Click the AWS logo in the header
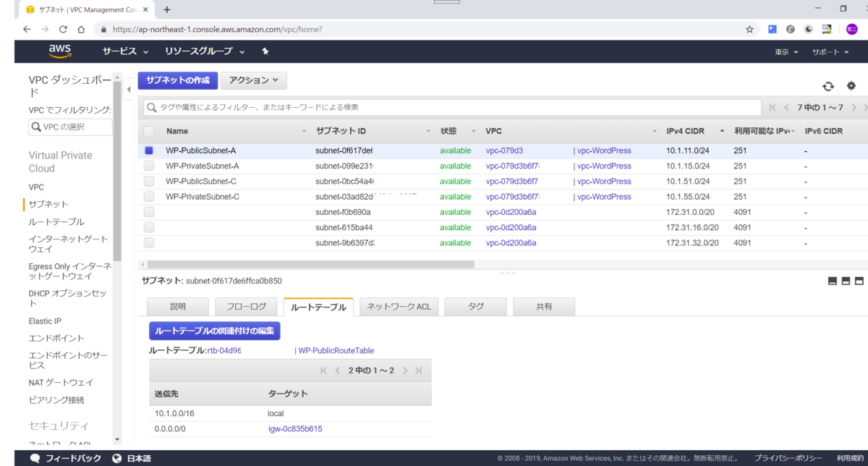The image size is (868, 466). [60, 51]
